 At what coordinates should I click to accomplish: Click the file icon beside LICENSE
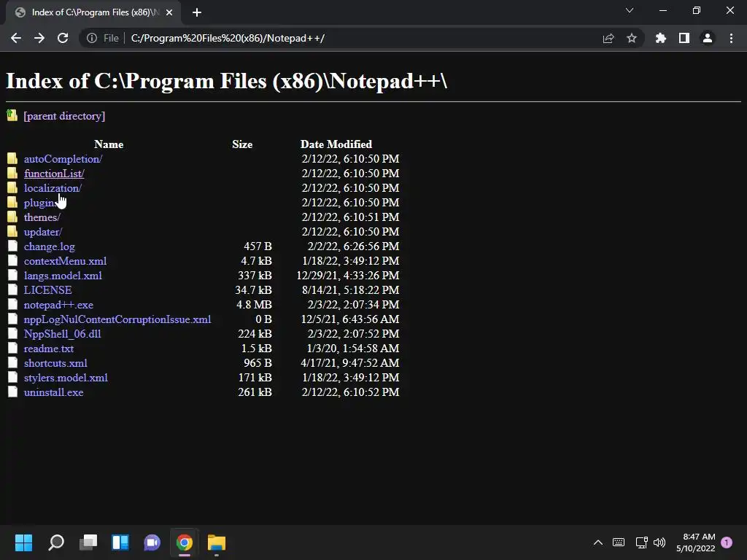click(13, 289)
